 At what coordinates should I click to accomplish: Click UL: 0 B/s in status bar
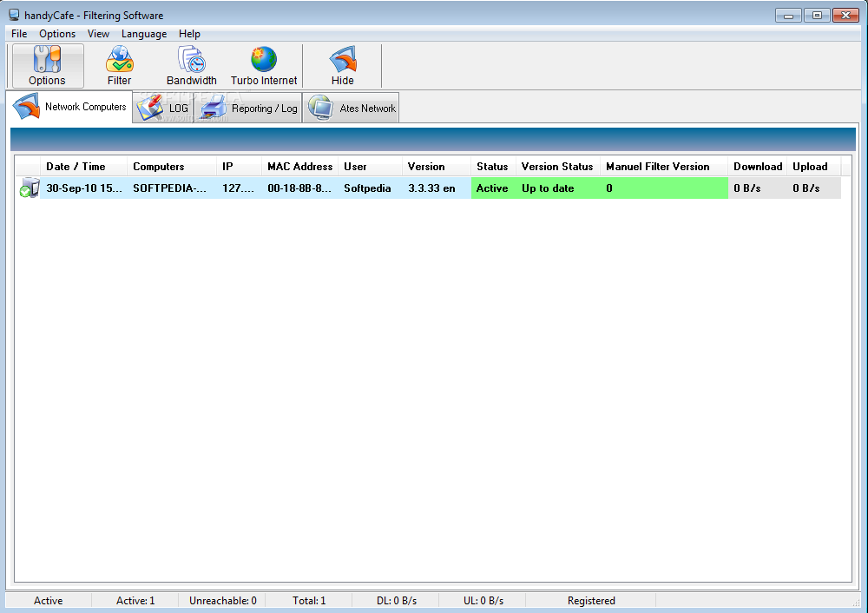pyautogui.click(x=483, y=600)
